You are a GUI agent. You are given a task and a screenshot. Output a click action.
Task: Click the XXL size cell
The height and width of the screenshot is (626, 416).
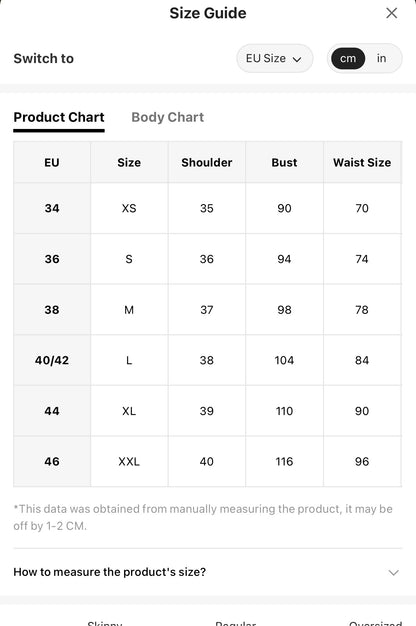[129, 462]
